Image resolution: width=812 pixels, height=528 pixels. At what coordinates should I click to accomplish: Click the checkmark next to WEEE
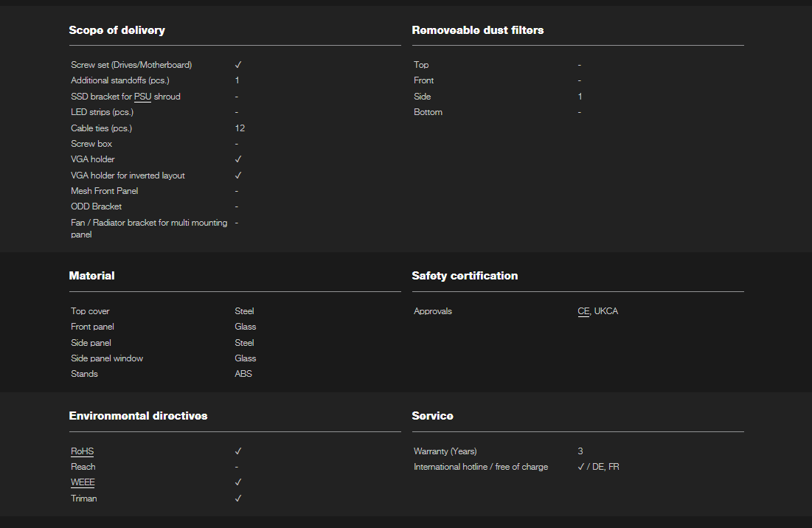click(238, 482)
